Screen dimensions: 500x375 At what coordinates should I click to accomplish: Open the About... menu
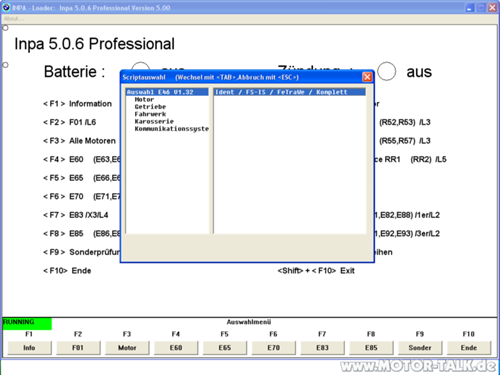click(14, 19)
